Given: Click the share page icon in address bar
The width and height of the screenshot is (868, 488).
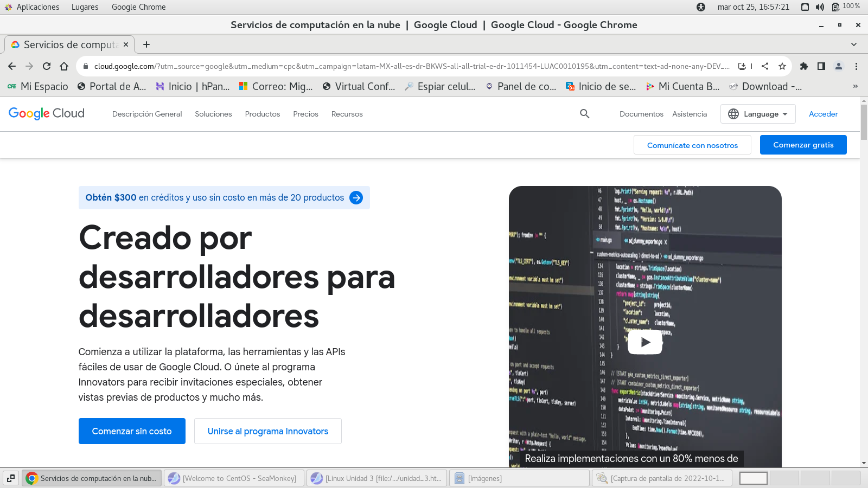Looking at the screenshot, I should click(x=765, y=66).
